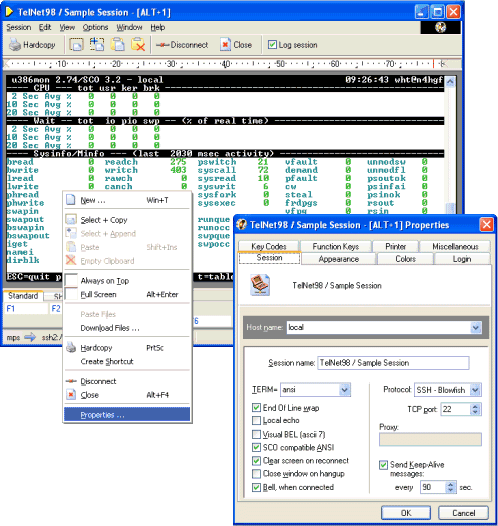This screenshot has height=526, width=498.
Task: Toggle Close window on hangup checkbox
Action: tap(256, 474)
